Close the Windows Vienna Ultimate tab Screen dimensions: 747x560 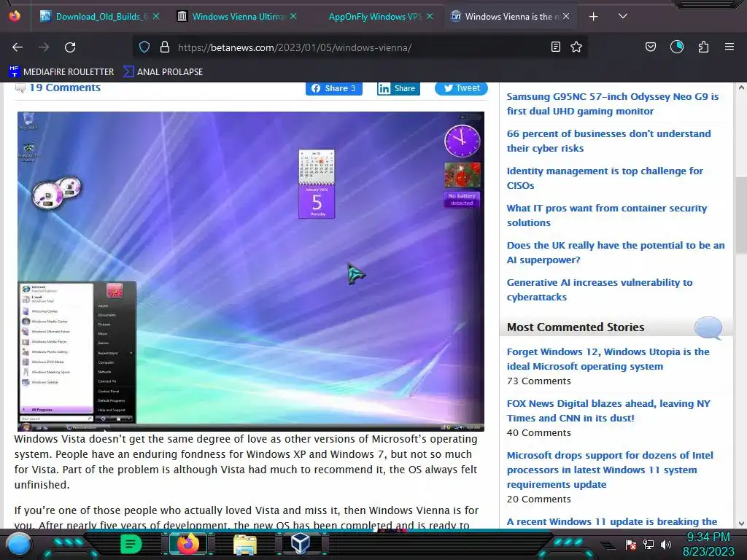[x=293, y=16]
